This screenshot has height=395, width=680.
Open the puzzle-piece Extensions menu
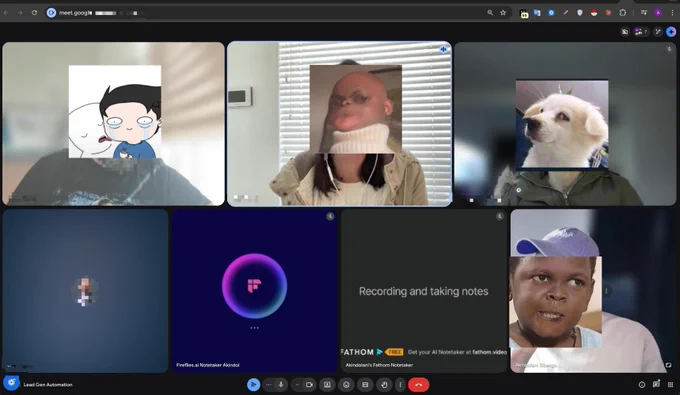coord(623,13)
